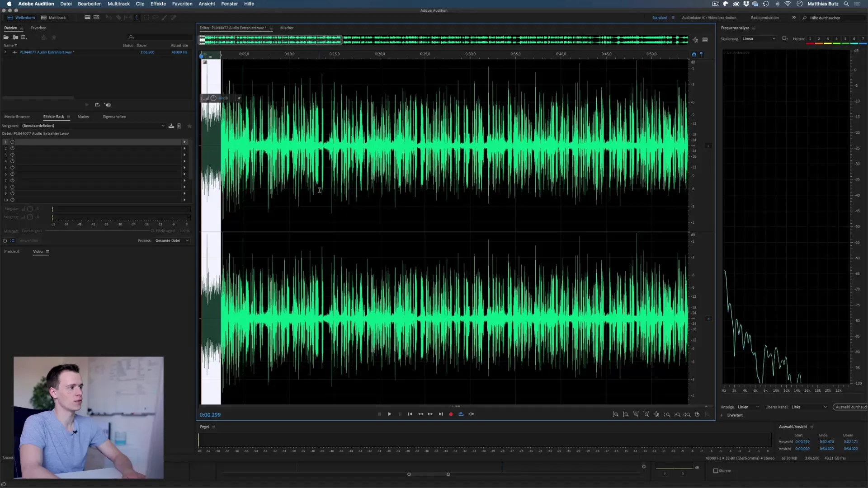The image size is (868, 488).
Task: Click Halten button 1 (red)
Action: coord(810,39)
